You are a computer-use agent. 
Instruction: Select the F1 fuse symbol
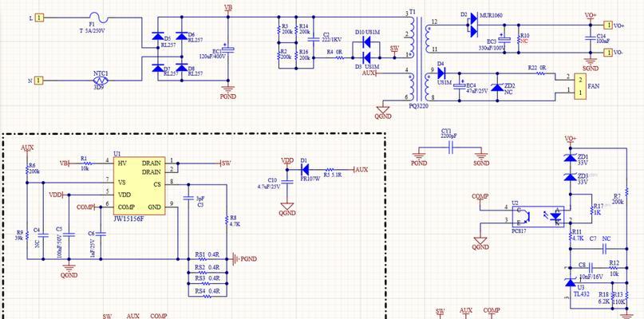[x=100, y=18]
